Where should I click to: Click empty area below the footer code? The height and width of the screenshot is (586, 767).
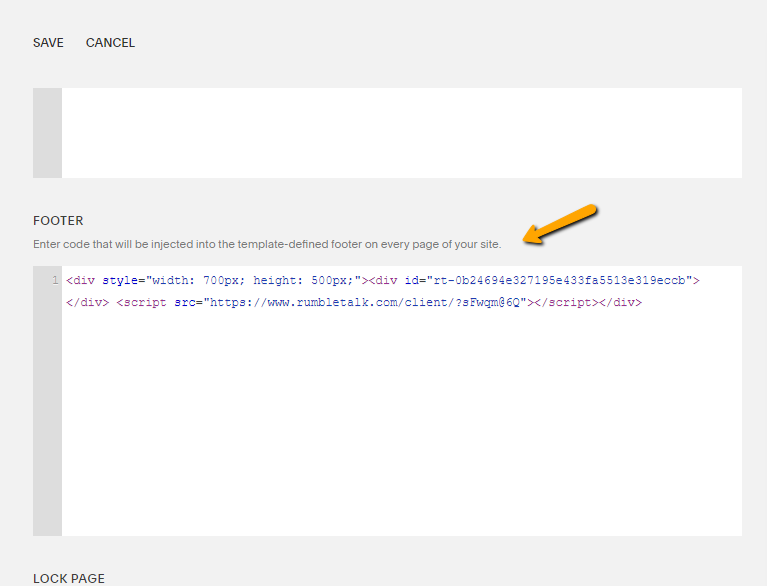pyautogui.click(x=400, y=430)
